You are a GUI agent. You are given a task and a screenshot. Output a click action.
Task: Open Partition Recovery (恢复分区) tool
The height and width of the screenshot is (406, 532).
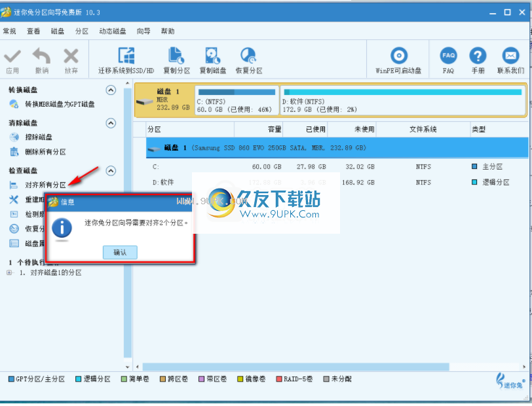(x=249, y=56)
